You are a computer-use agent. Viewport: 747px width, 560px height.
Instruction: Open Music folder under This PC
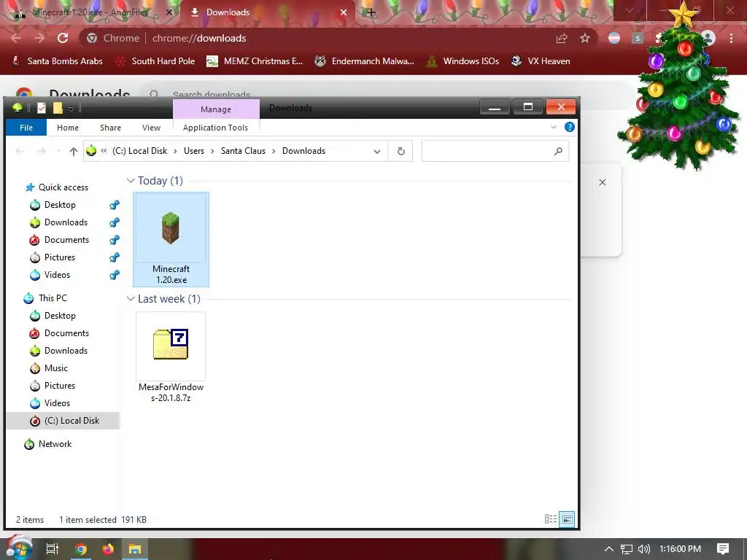55,368
